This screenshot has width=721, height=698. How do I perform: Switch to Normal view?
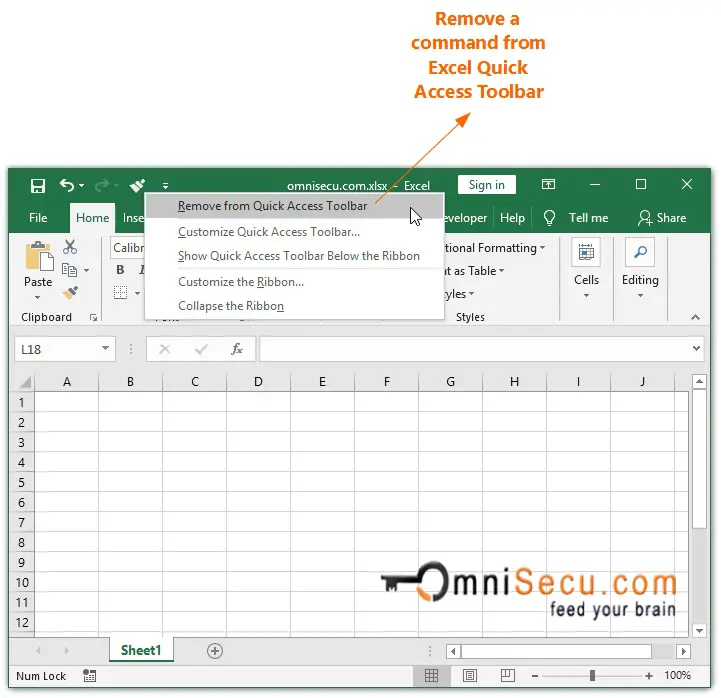pos(431,675)
